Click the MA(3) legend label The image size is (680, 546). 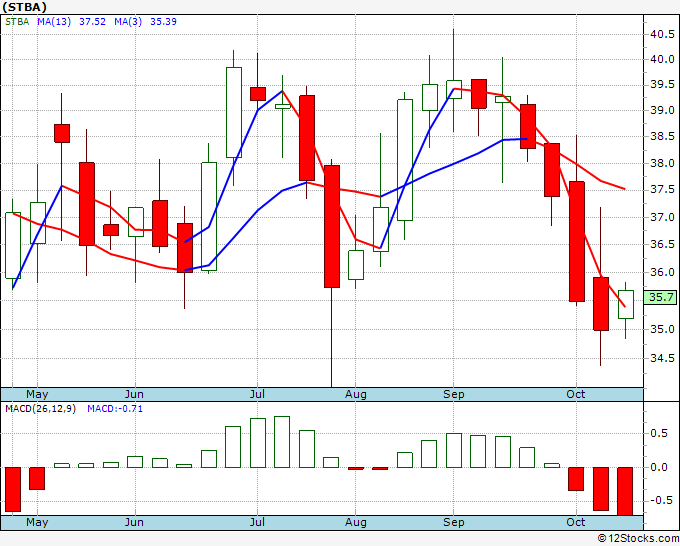click(x=128, y=22)
